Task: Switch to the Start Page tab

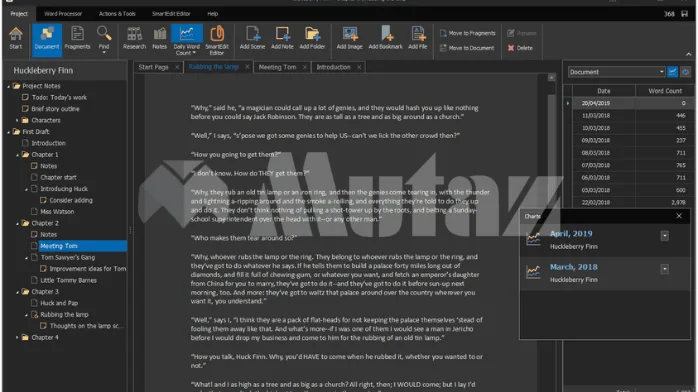Action: tap(153, 67)
